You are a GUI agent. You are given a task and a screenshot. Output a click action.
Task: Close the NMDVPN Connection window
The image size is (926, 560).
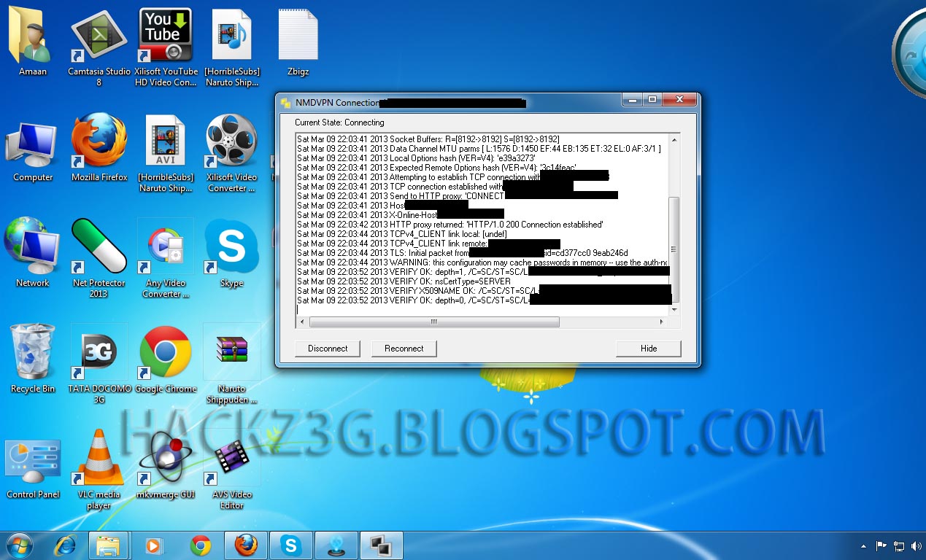[x=679, y=100]
